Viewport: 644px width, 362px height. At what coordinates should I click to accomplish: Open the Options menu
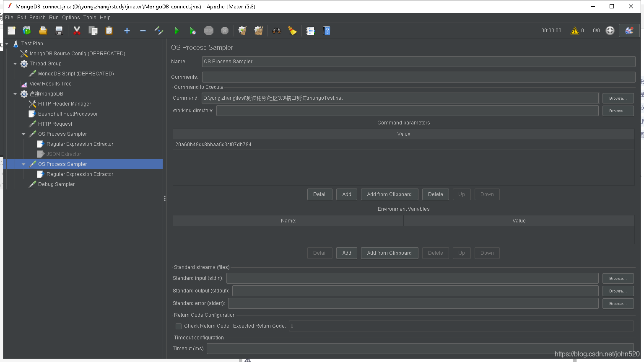(x=71, y=18)
